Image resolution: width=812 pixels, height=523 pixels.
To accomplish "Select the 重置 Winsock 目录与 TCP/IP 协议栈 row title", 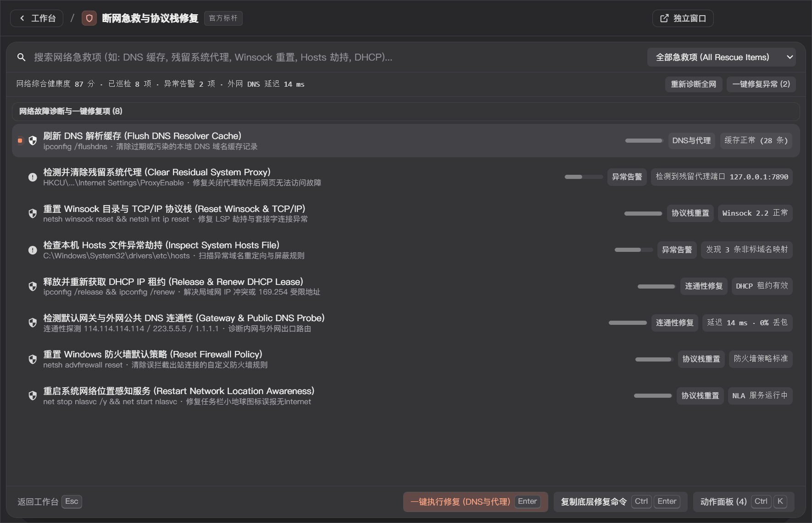I will point(174,209).
